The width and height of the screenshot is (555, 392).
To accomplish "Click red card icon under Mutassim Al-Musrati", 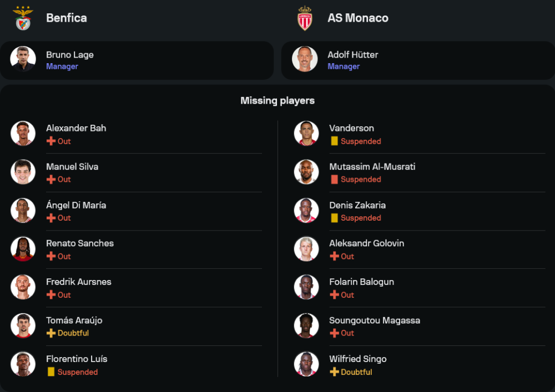I will click(334, 180).
